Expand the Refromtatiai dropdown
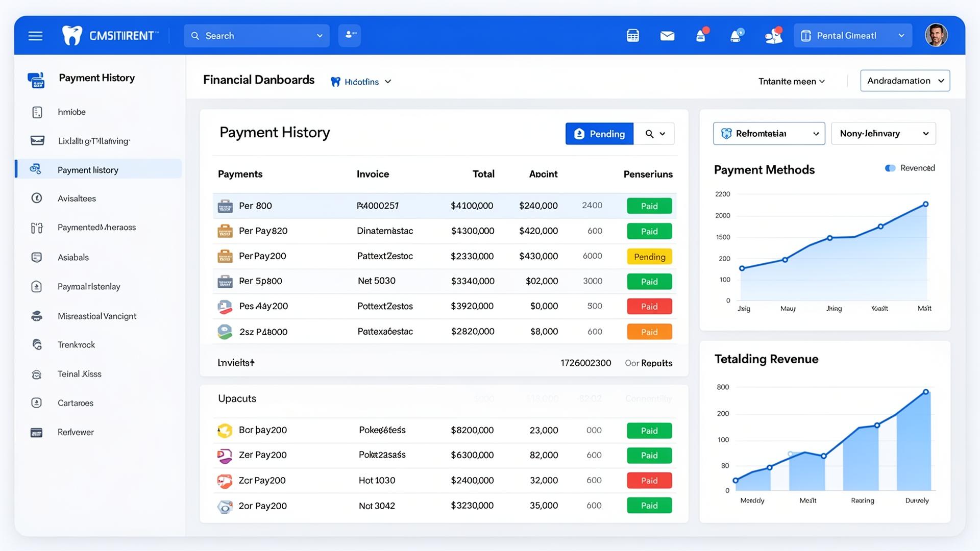Screen dimensions: 980x551 [x=769, y=133]
